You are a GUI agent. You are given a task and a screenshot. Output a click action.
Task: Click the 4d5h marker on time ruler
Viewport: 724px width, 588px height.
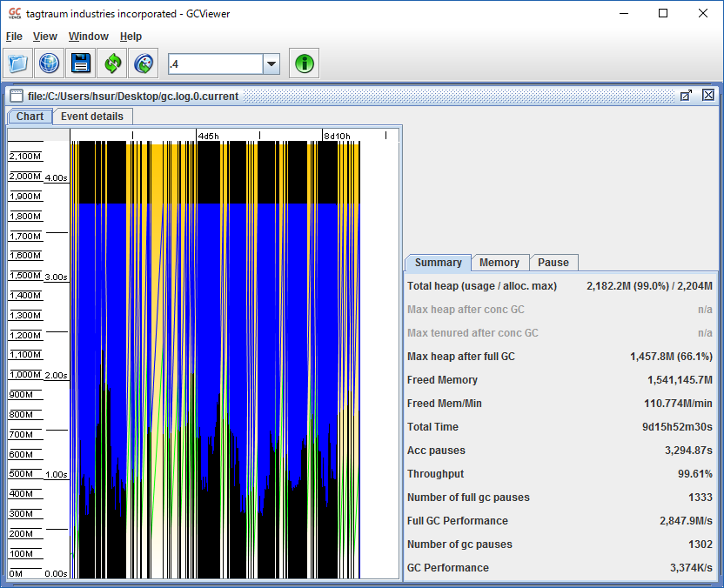pyautogui.click(x=209, y=136)
